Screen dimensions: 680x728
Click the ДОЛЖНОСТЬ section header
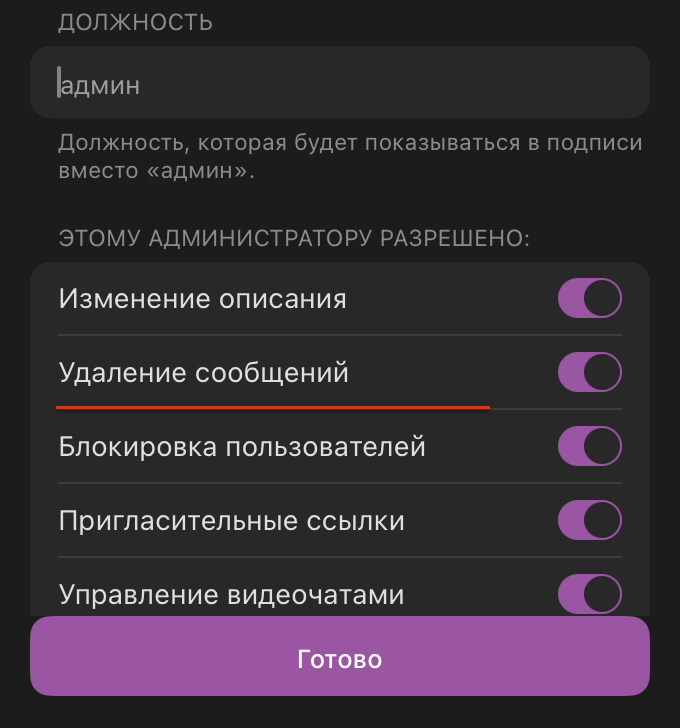(x=135, y=22)
